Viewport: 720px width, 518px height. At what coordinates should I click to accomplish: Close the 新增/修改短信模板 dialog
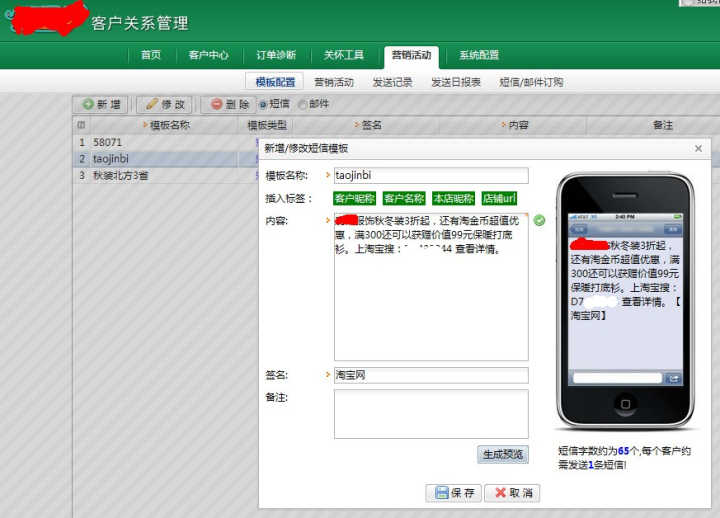(698, 148)
